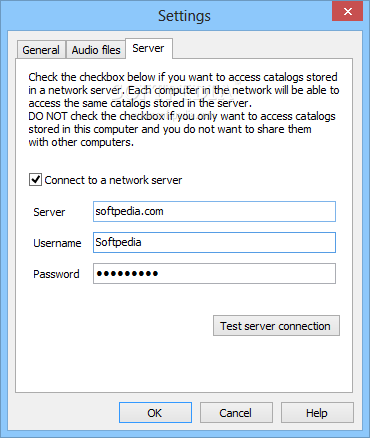The height and width of the screenshot is (438, 370).
Task: Click into the Username field with Softpedia
Action: (214, 242)
